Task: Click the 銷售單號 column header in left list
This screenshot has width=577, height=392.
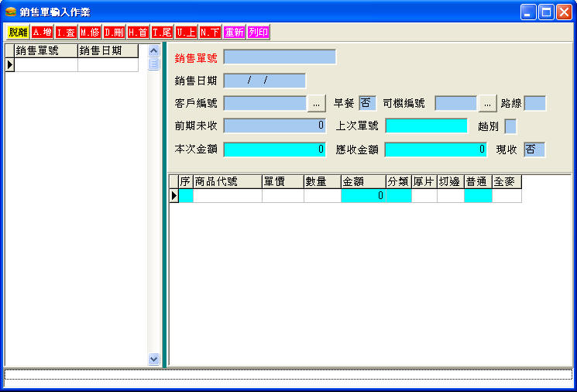Action: 46,51
